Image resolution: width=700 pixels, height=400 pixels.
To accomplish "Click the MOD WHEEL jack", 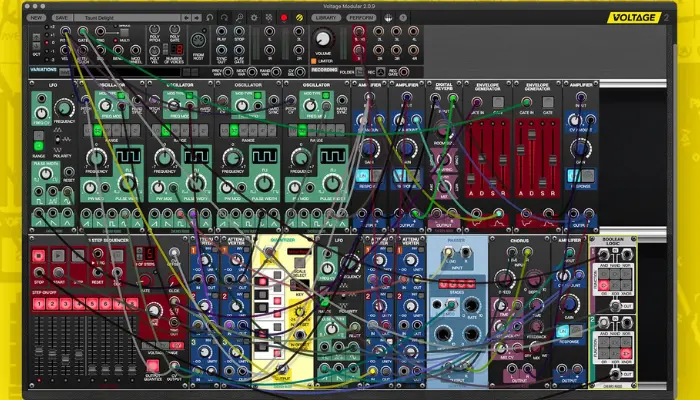I will click(136, 50).
